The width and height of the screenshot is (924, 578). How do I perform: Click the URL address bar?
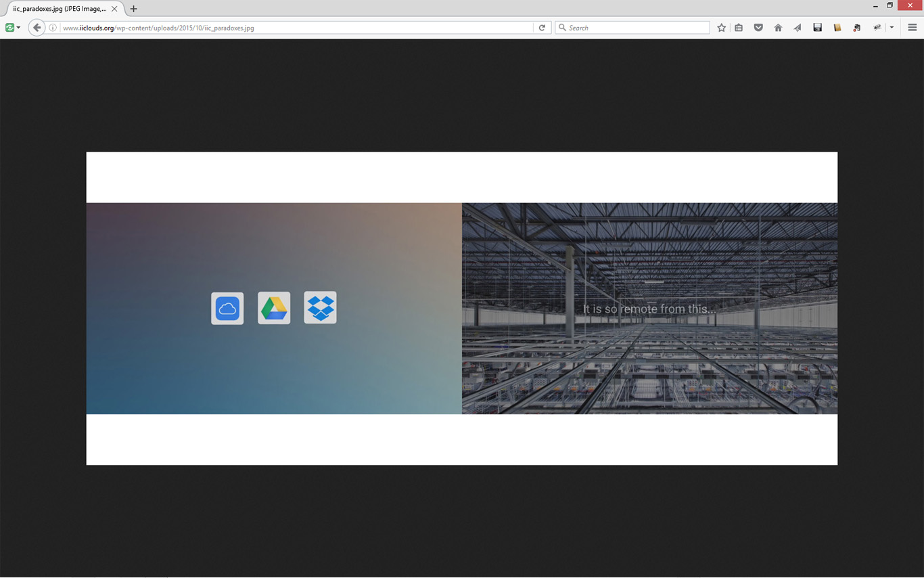coord(296,28)
